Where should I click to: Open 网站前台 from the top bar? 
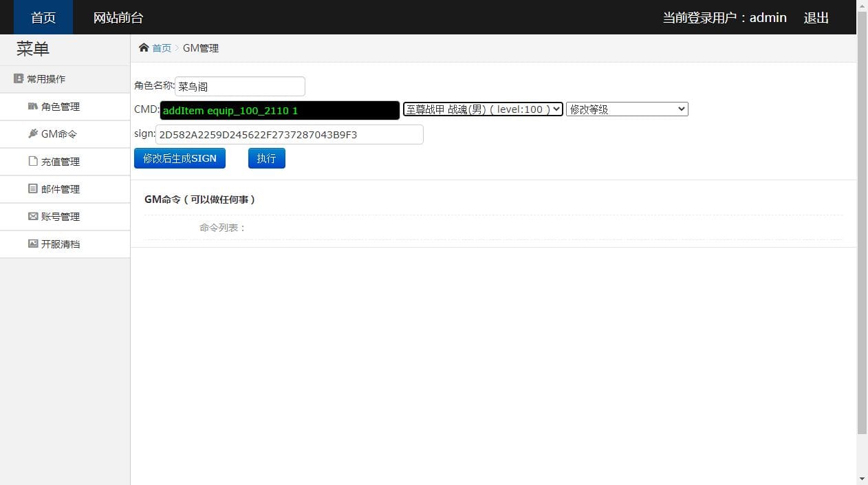coord(117,17)
